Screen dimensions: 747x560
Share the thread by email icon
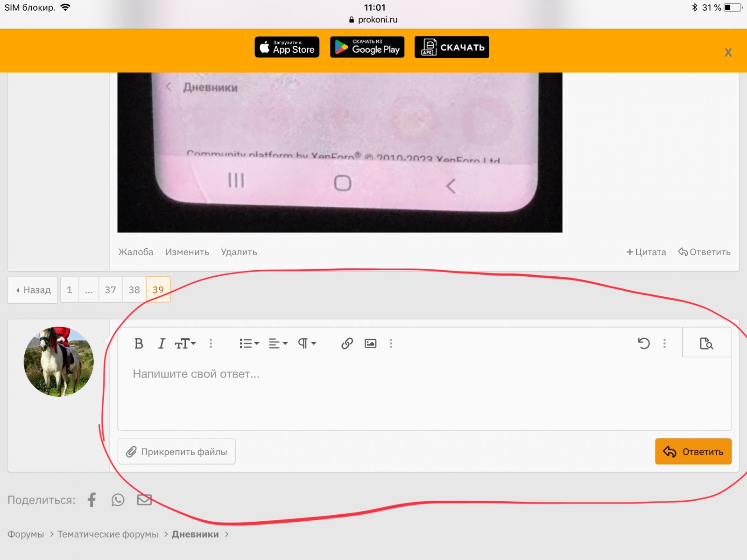144,500
